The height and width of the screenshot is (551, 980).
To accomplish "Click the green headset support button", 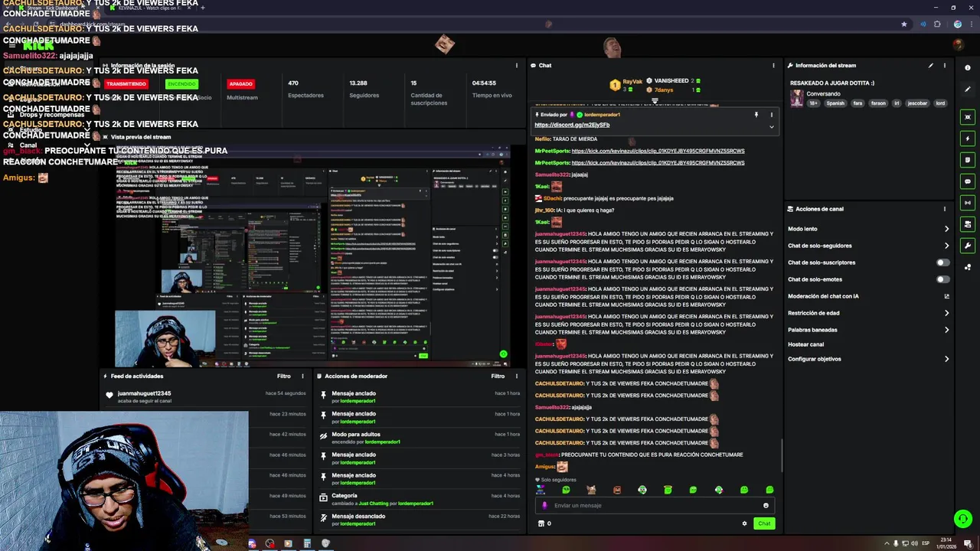I will 963,519.
